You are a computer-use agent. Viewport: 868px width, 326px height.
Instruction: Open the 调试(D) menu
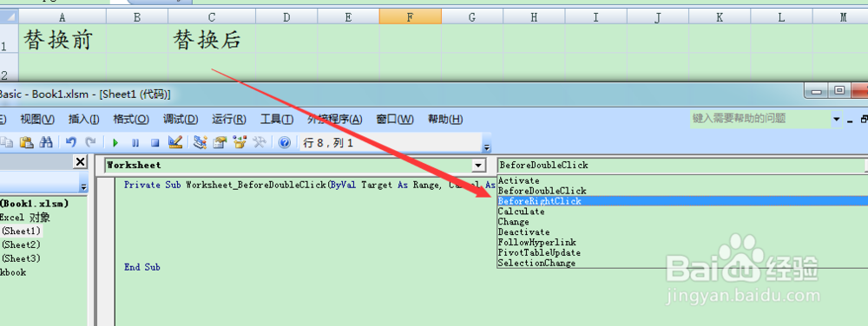pyautogui.click(x=181, y=120)
